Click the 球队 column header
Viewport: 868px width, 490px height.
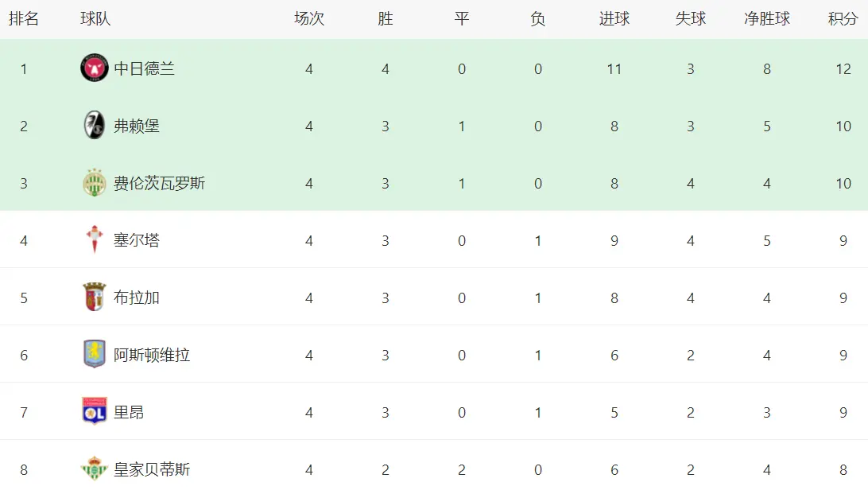click(95, 19)
